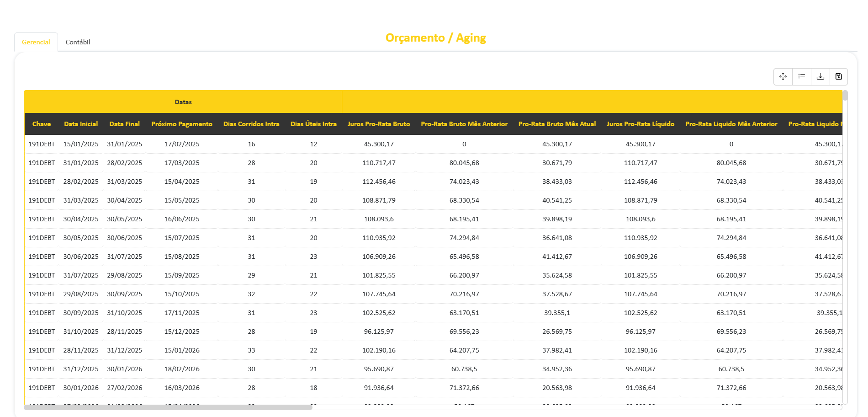Click the Data Final column header
Image resolution: width=868 pixels, height=417 pixels.
[124, 124]
